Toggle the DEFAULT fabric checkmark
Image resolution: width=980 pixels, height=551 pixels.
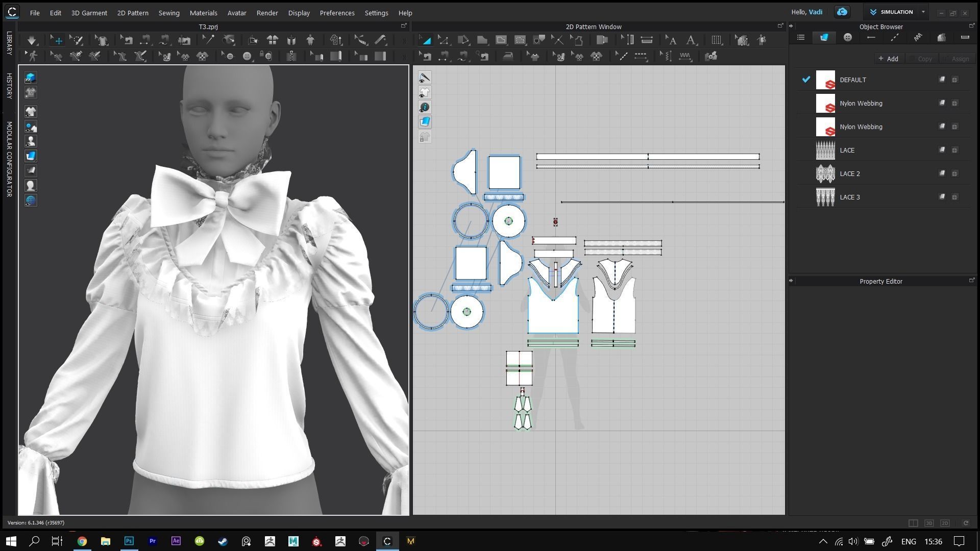806,79
